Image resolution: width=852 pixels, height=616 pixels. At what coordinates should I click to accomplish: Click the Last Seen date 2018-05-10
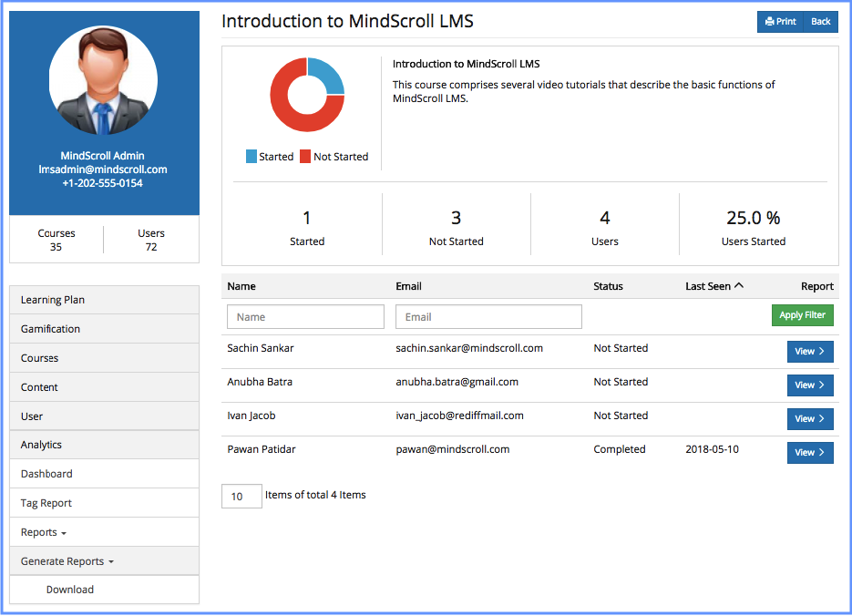[712, 449]
